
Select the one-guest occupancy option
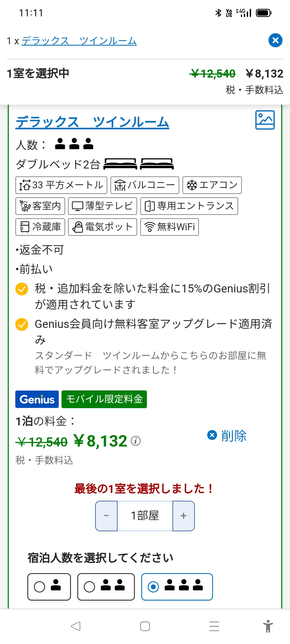pyautogui.click(x=49, y=587)
